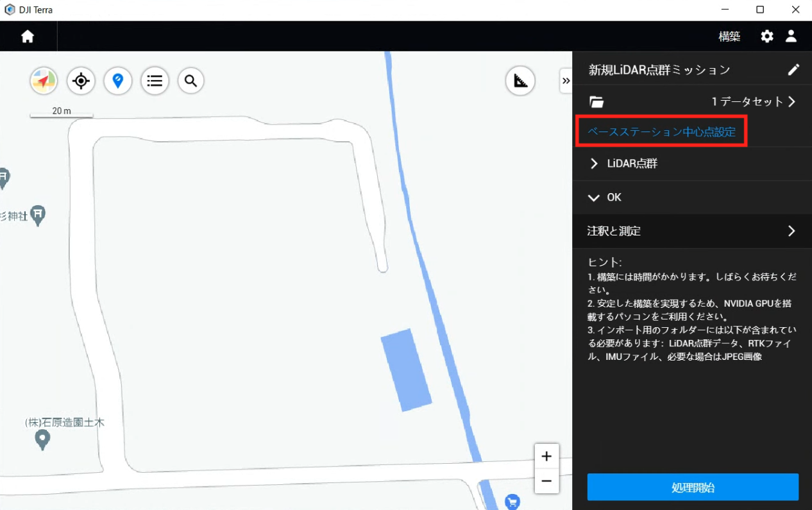
Task: Click the zoom in plus control
Action: (x=546, y=456)
